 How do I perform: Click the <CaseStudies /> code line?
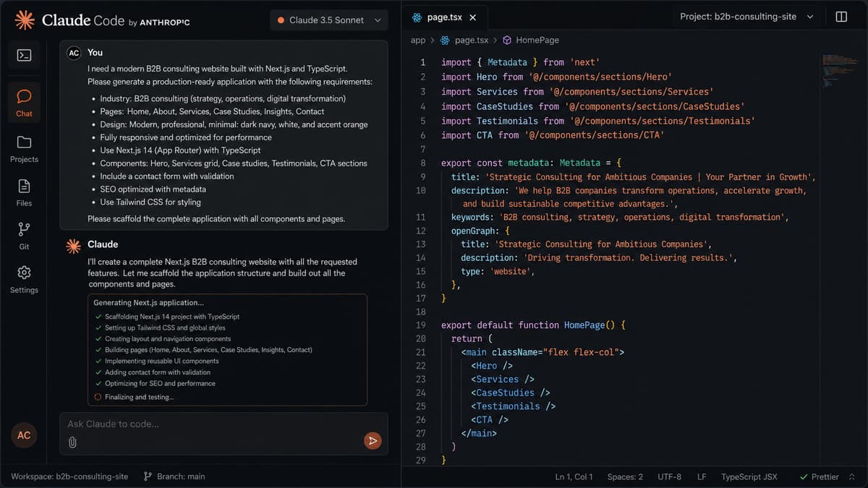[510, 393]
